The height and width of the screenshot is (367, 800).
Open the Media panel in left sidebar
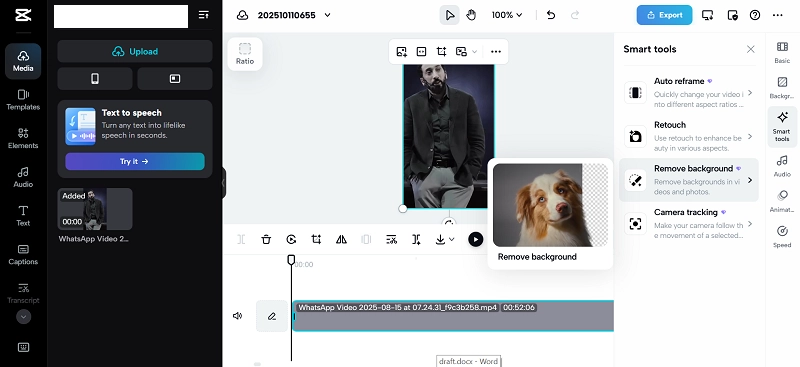tap(23, 61)
